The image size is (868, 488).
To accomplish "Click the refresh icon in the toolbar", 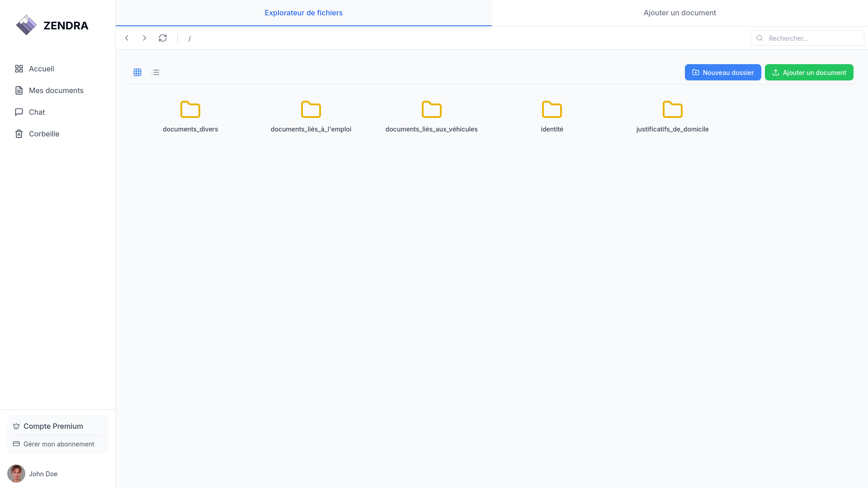I will click(163, 38).
